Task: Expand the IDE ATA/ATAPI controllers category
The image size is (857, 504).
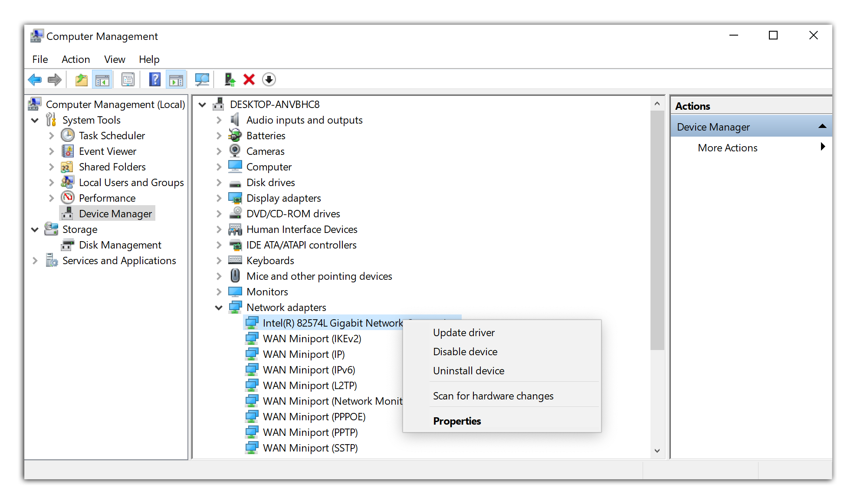Action: 219,245
